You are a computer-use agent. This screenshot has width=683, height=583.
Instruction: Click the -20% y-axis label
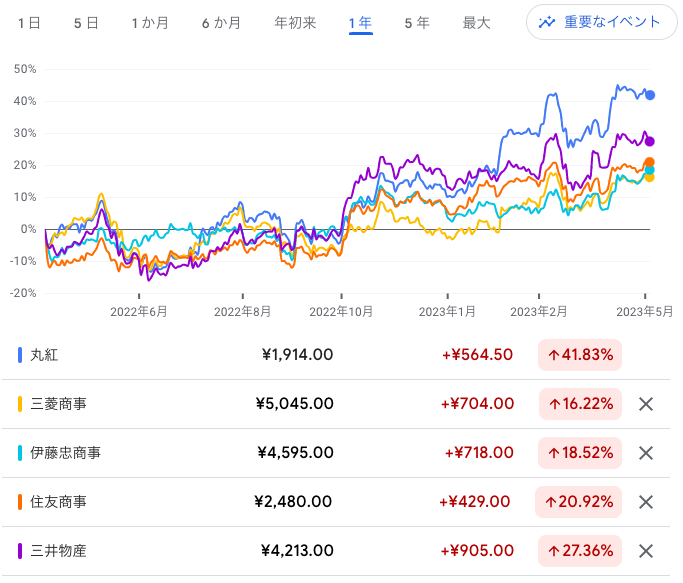(23, 293)
